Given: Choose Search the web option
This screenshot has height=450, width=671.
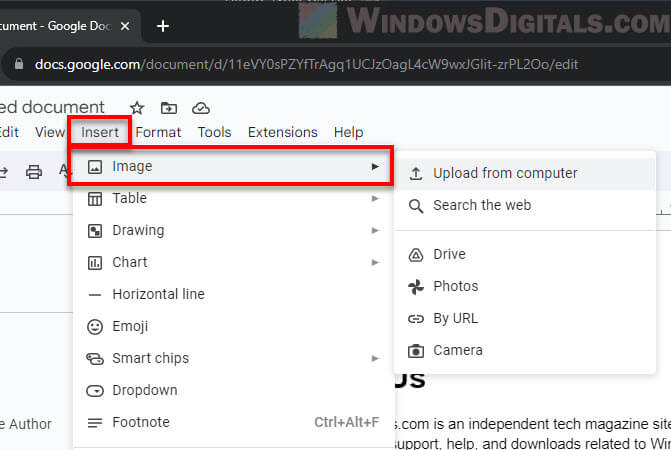Looking at the screenshot, I should tap(525, 206).
